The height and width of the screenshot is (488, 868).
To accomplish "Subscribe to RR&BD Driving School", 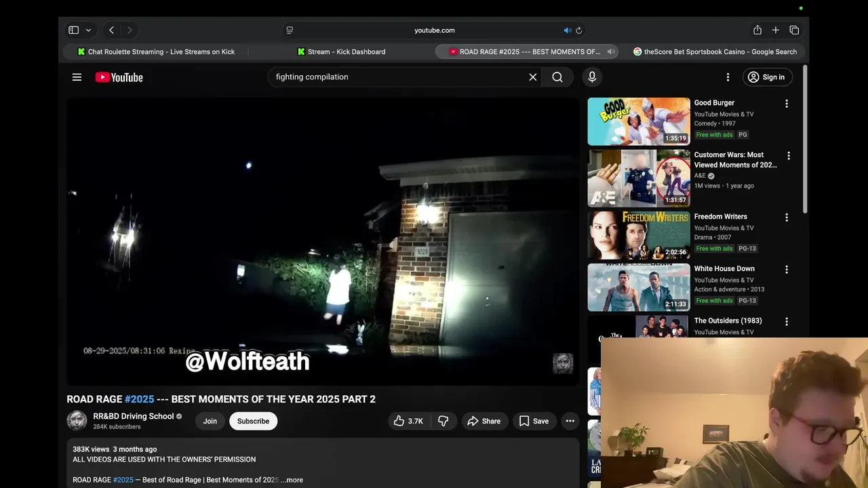I will tap(253, 421).
